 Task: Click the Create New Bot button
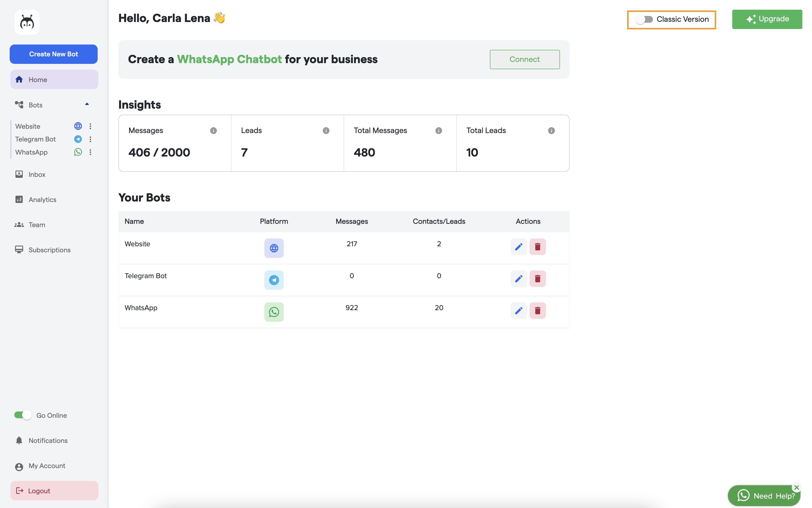point(54,54)
